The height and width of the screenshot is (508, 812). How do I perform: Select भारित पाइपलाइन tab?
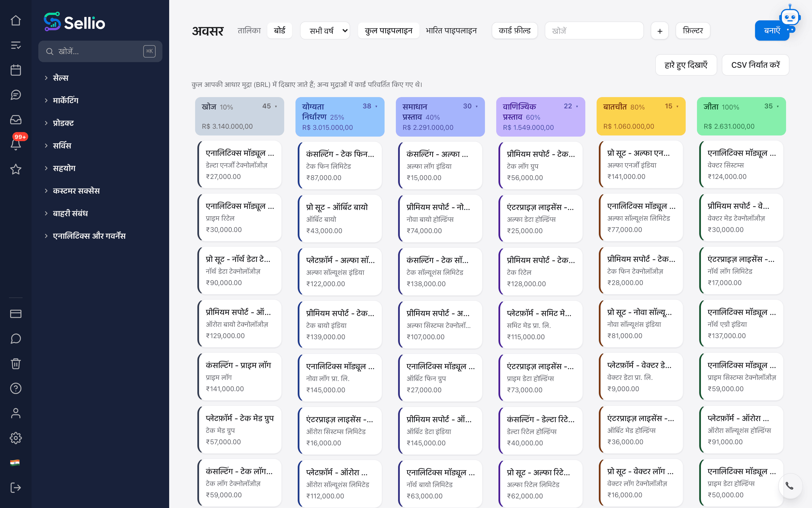tap(451, 31)
